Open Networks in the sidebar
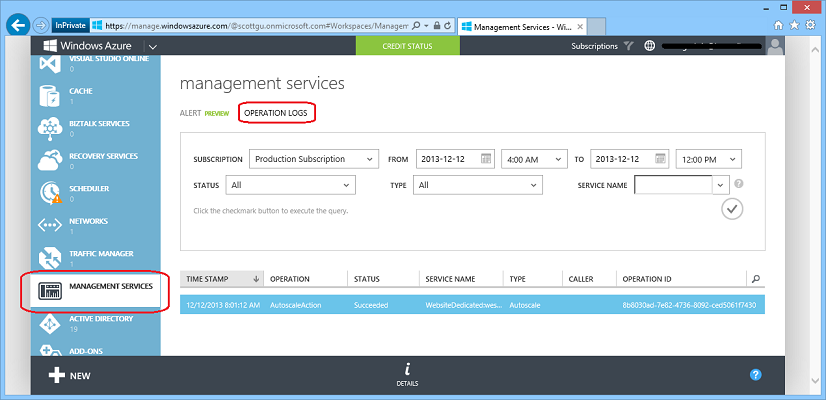Viewport: 826px width, 400px height. pos(52,225)
